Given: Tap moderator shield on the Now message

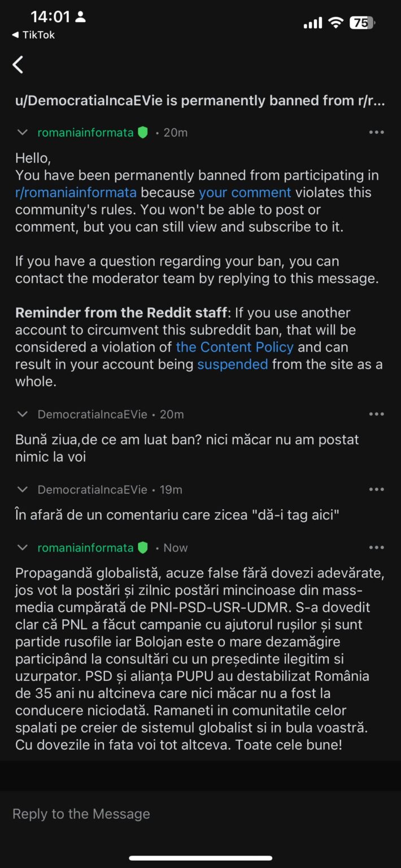Looking at the screenshot, I should [143, 548].
